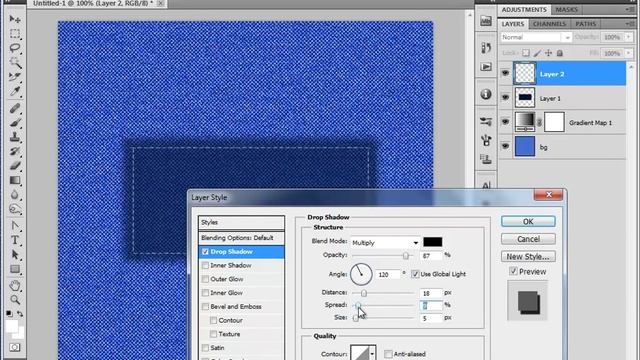This screenshot has width=640, height=360.
Task: Open the Multiply blend mode dropdown
Action: [x=385, y=242]
